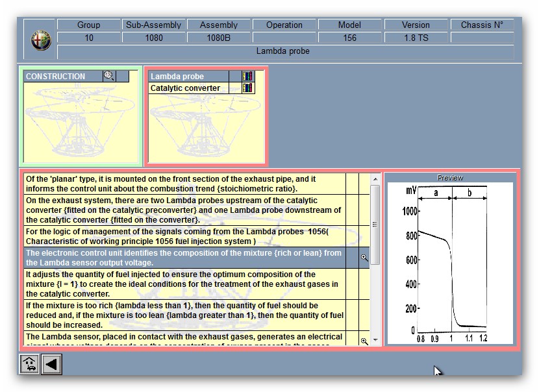Open the books icon next to Lambda probe

pos(247,77)
